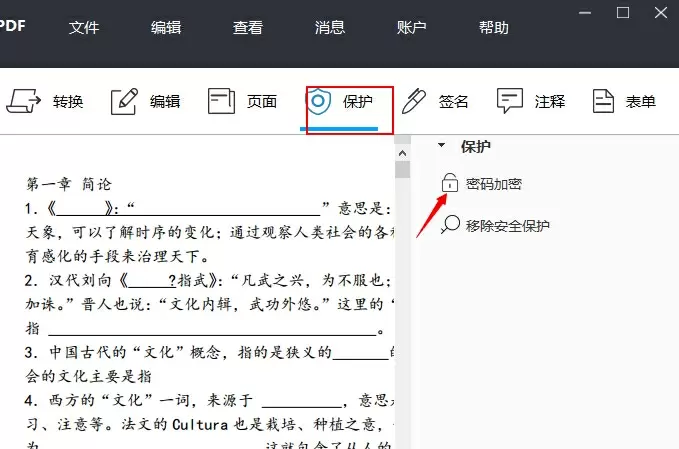This screenshot has height=449, width=679.
Task: Select the 编辑 pencil icon in toolbar
Action: pos(125,101)
